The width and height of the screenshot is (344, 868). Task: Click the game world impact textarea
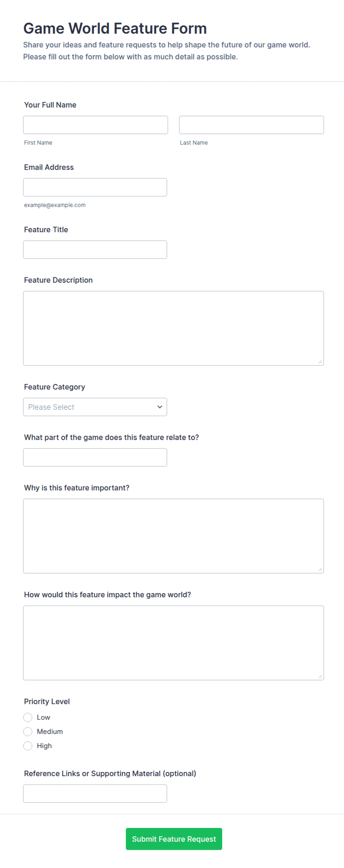pyautogui.click(x=173, y=643)
